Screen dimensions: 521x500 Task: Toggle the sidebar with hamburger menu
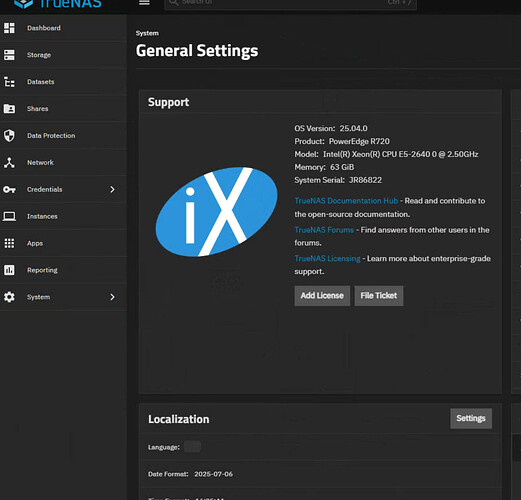click(x=144, y=3)
